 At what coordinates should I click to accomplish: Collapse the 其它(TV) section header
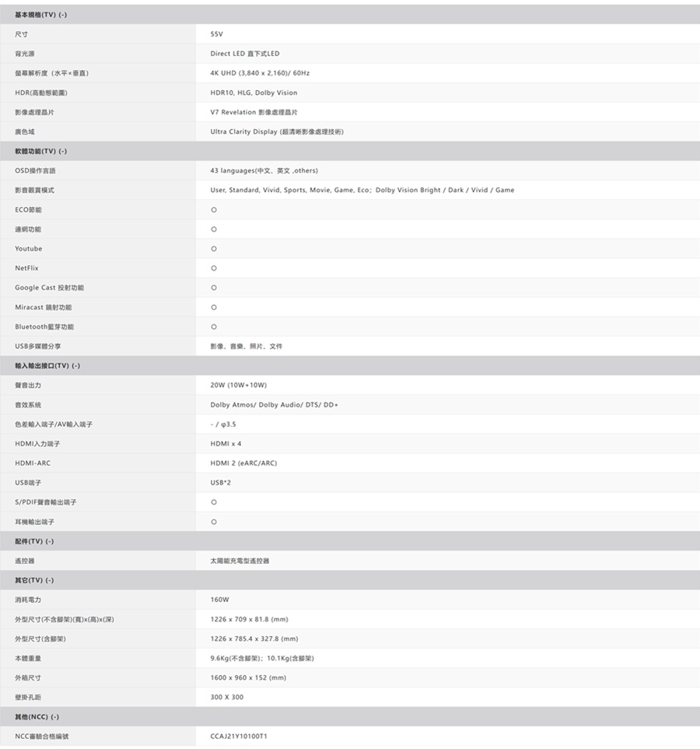click(x=350, y=580)
